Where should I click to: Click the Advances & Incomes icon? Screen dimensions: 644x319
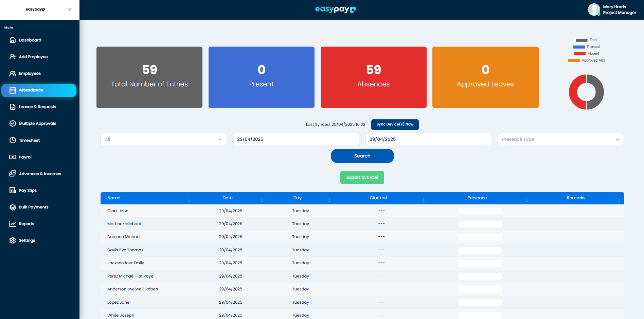[13, 173]
